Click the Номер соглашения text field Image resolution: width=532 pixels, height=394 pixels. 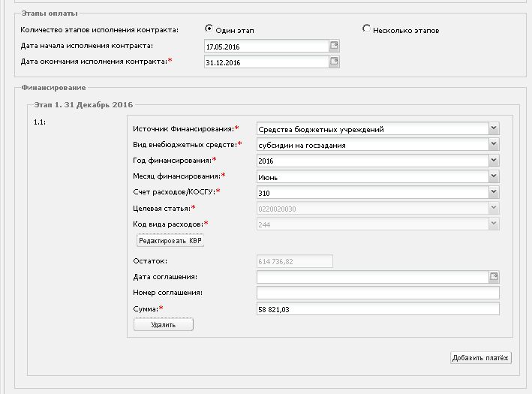click(378, 293)
